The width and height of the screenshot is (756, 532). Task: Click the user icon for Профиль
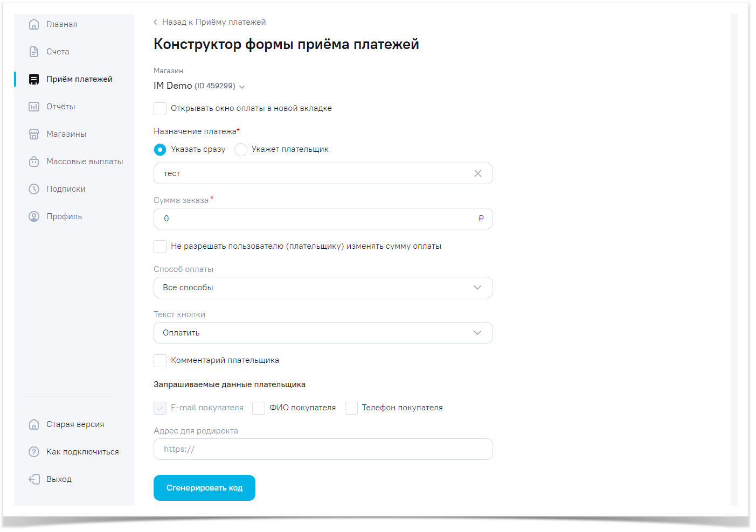coord(34,216)
